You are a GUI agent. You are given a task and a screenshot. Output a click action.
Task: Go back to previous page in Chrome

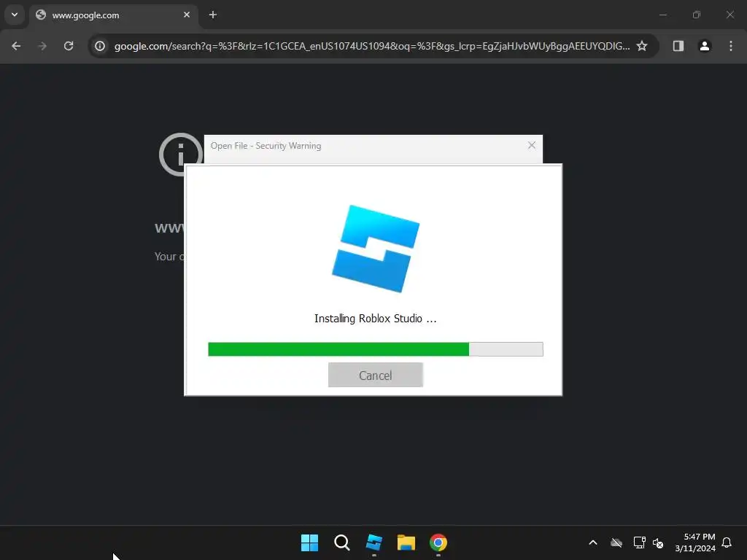[16, 46]
